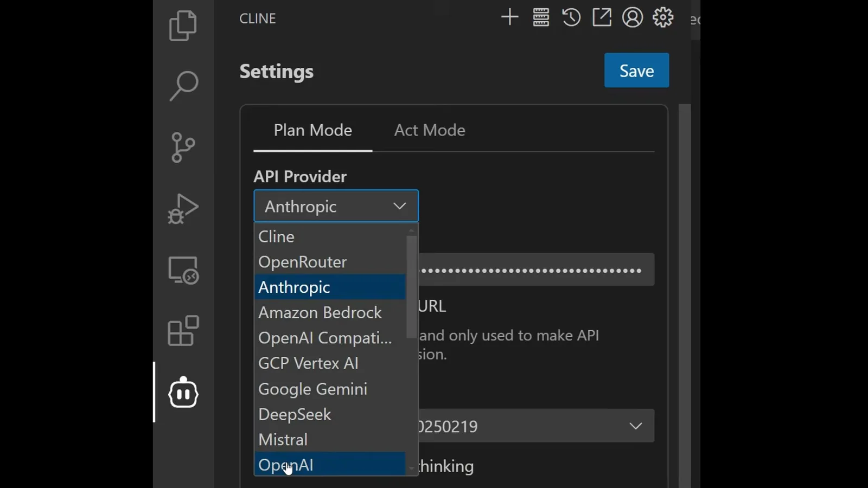This screenshot has height=488, width=868.
Task: Open the model dropdown ending in 0250219
Action: (x=536, y=426)
